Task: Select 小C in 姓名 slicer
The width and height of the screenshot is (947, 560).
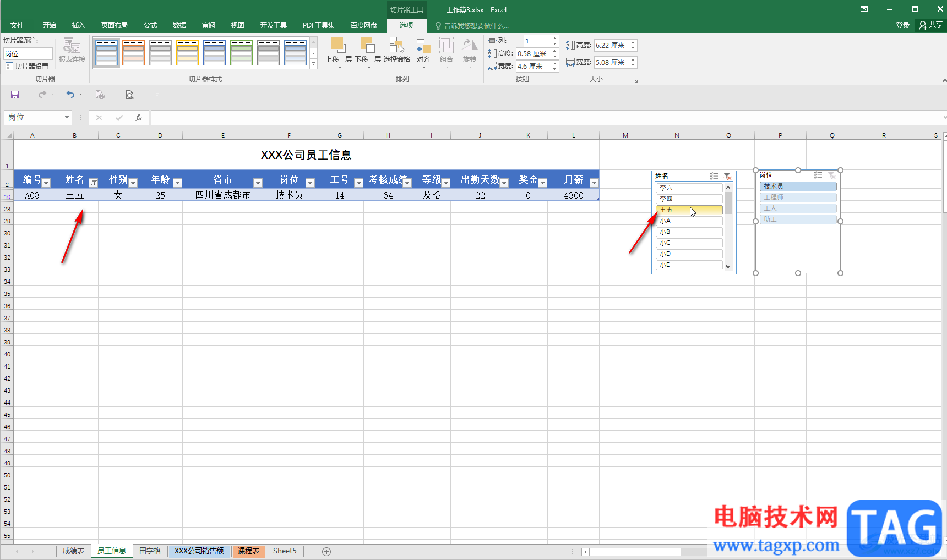Action: tap(689, 243)
